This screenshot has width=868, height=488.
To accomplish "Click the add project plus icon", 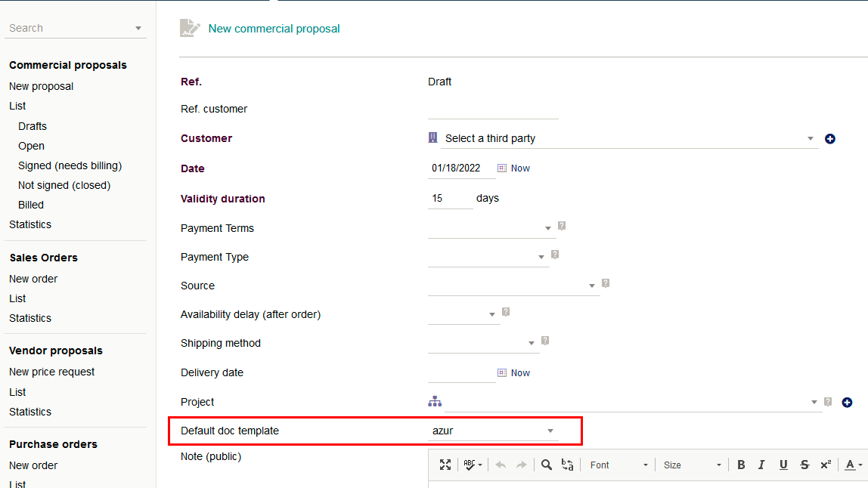I will 847,402.
